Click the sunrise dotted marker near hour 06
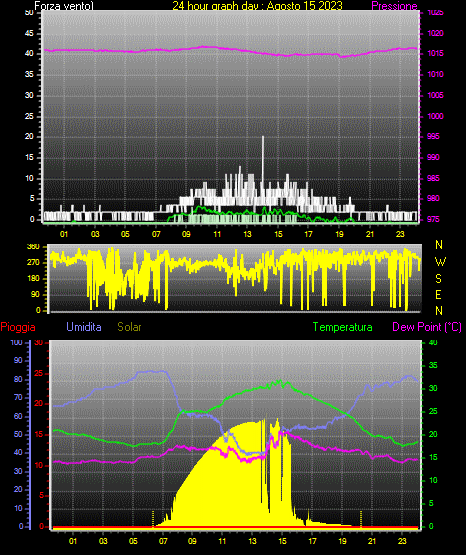 [x=153, y=519]
